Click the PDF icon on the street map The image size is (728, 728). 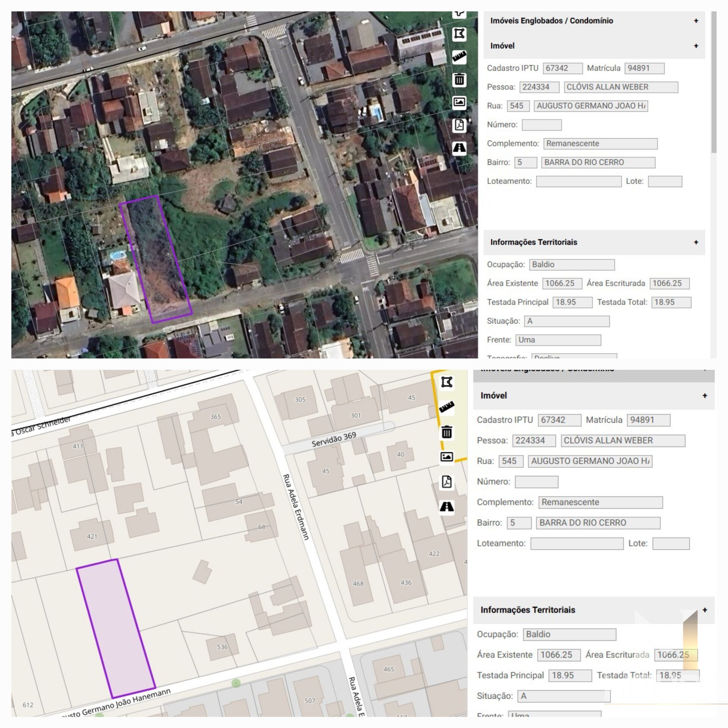(447, 482)
